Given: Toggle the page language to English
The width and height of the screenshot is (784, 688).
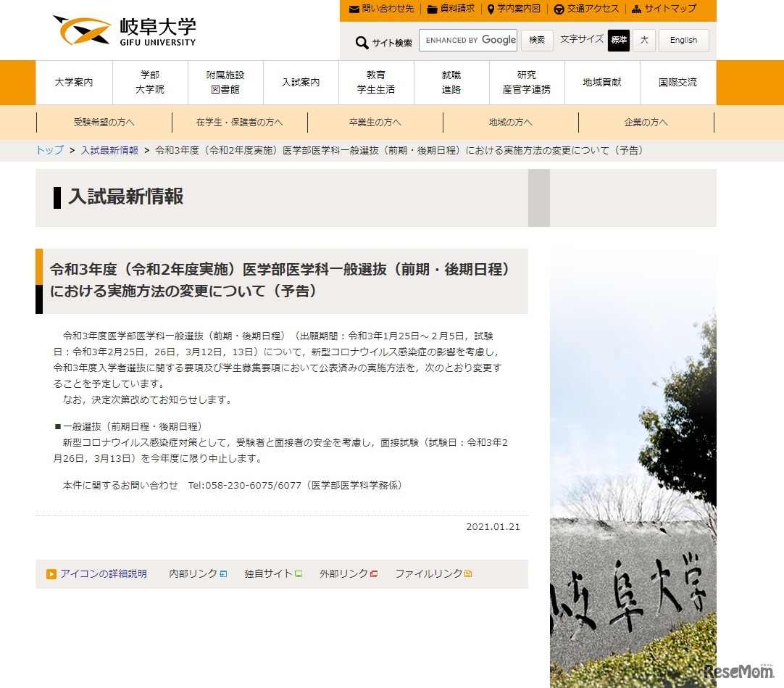Looking at the screenshot, I should click(683, 41).
